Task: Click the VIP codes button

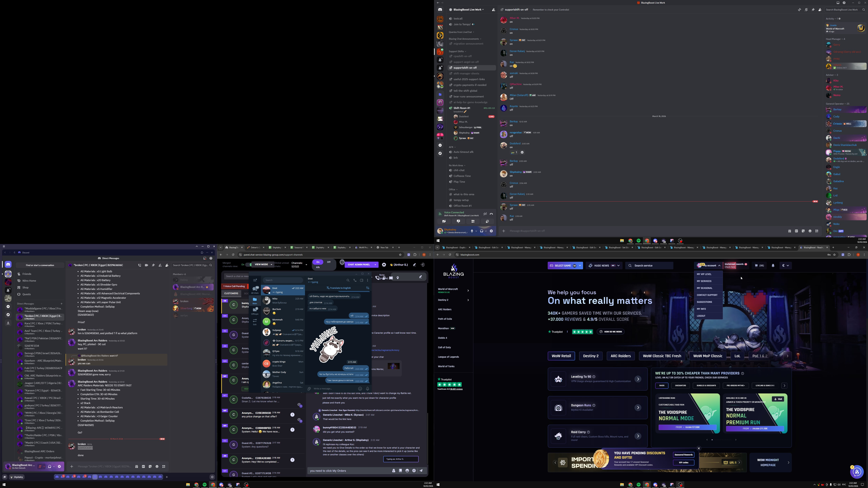Action: coord(683,462)
